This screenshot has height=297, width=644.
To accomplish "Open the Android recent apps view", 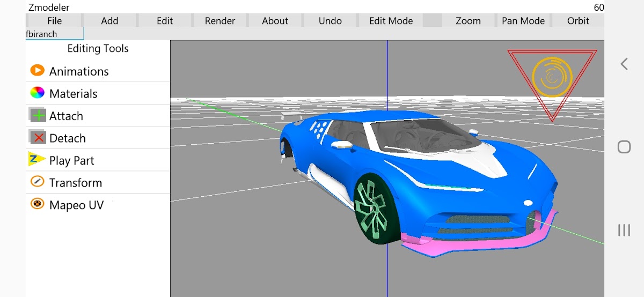I will [x=624, y=230].
